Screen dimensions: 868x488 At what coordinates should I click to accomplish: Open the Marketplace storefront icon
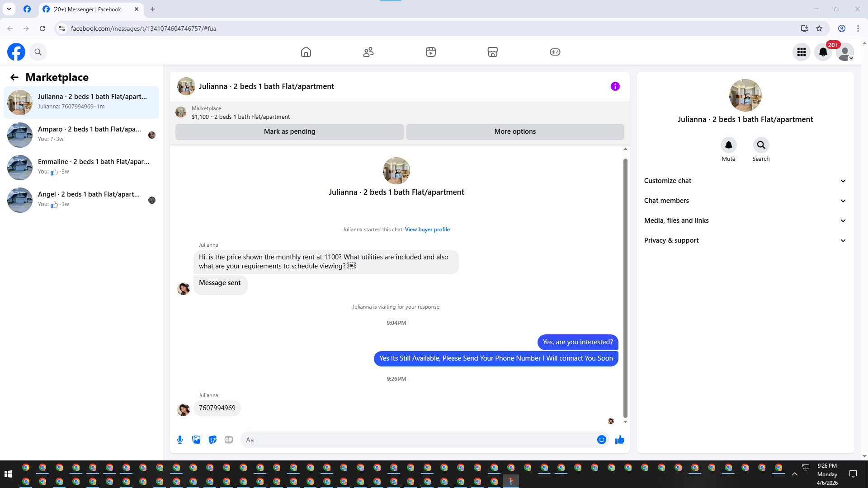[493, 52]
